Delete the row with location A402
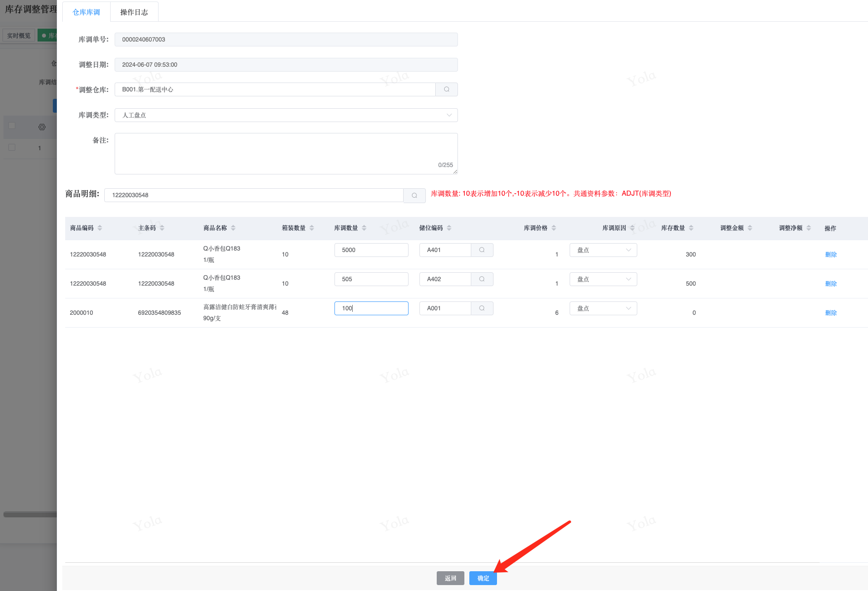This screenshot has width=868, height=591. click(831, 284)
